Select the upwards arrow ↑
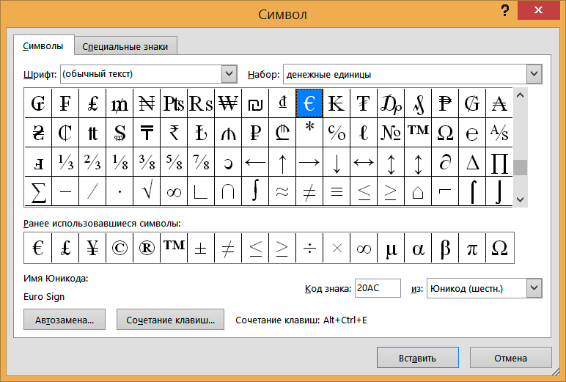 click(x=282, y=162)
